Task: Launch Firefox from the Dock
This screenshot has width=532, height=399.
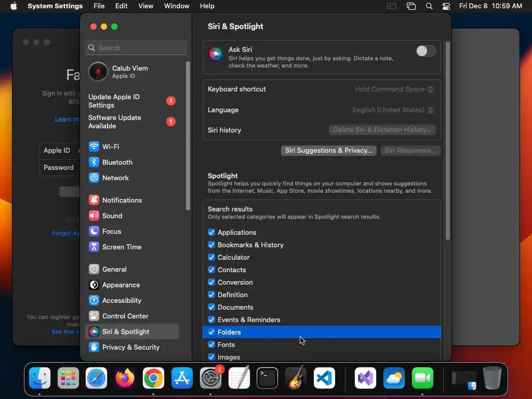Action: point(125,378)
